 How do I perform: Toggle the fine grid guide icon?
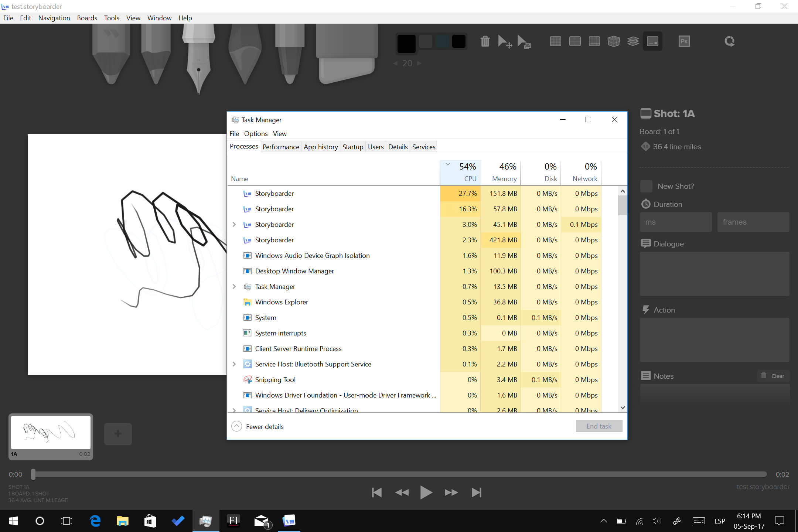pos(555,41)
